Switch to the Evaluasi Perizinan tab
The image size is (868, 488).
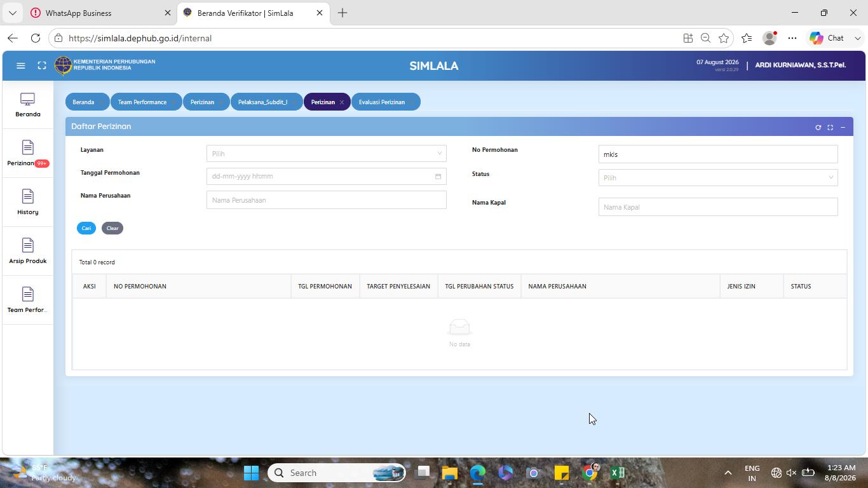(382, 102)
